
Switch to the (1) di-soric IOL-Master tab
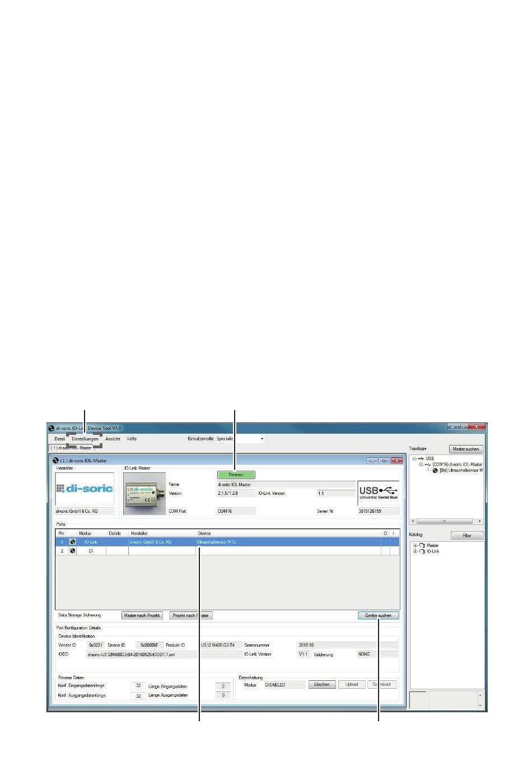coord(72,448)
